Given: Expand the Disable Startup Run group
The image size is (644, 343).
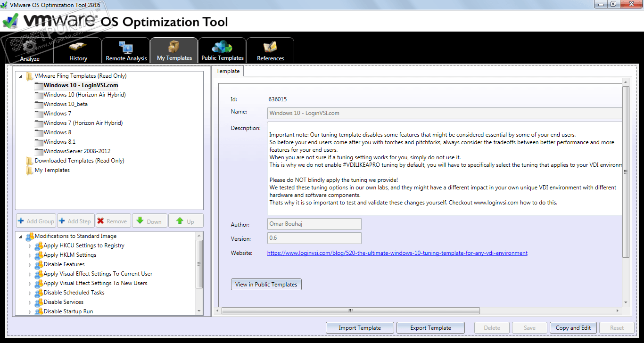Looking at the screenshot, I should (30, 312).
